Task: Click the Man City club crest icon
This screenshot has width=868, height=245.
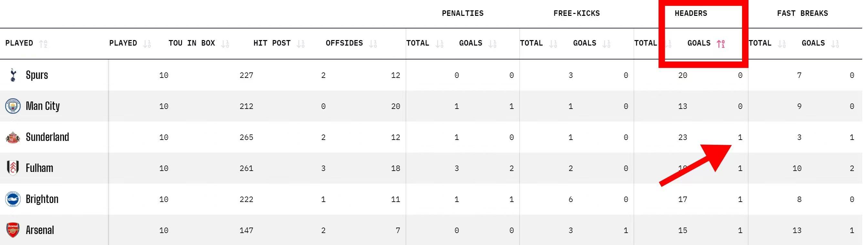Action: 13,106
